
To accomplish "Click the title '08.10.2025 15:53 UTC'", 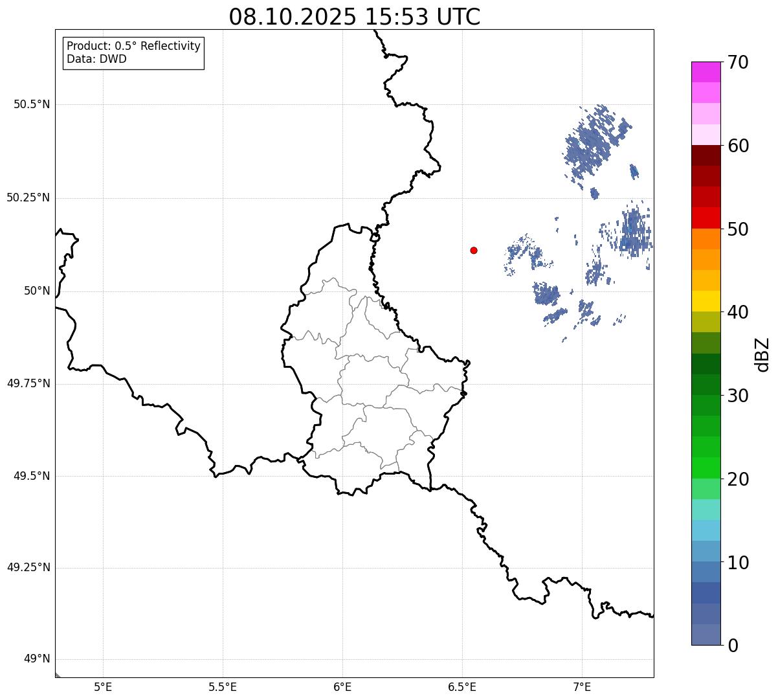I will pyautogui.click(x=355, y=17).
